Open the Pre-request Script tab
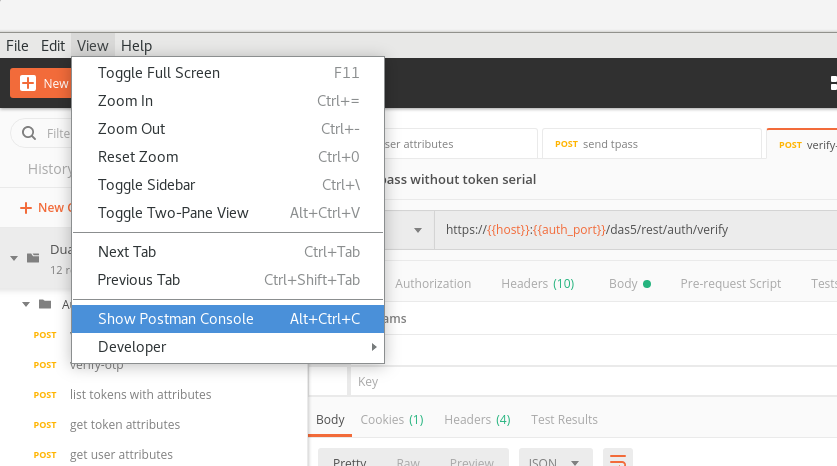837x466 pixels. pyautogui.click(x=730, y=284)
